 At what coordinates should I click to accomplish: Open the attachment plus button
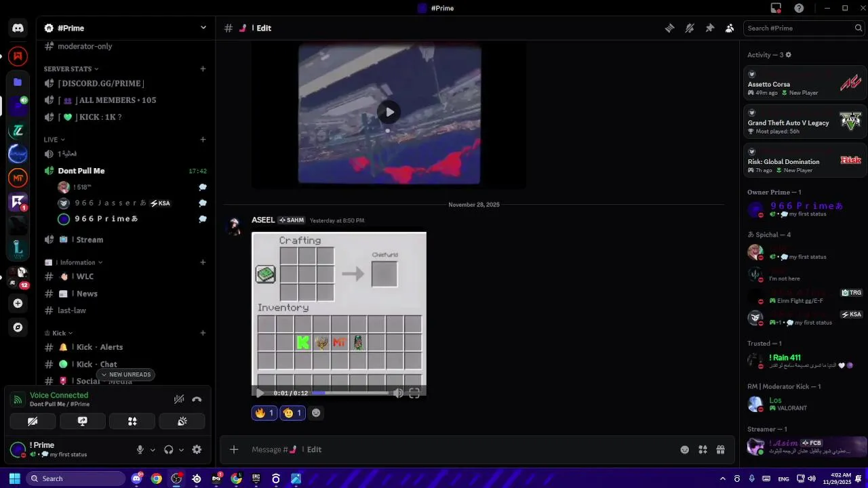(234, 449)
